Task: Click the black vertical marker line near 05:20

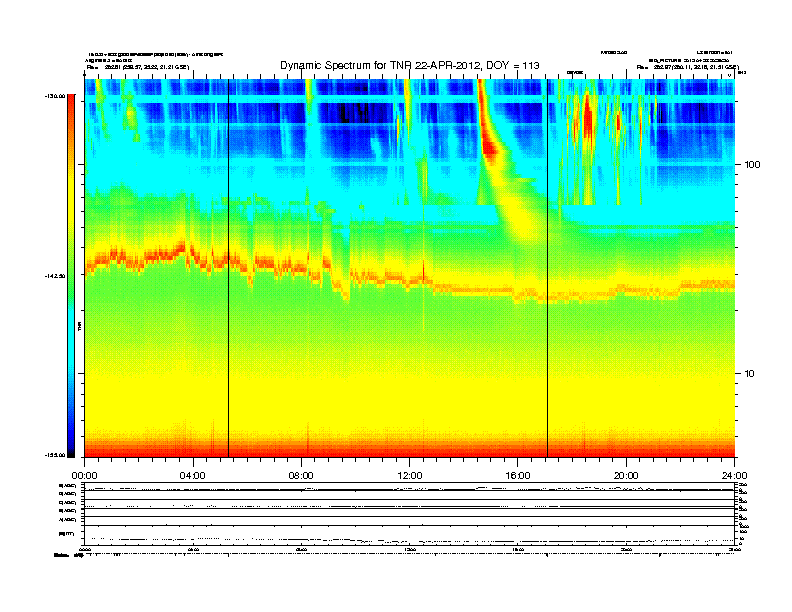Action: click(228, 268)
